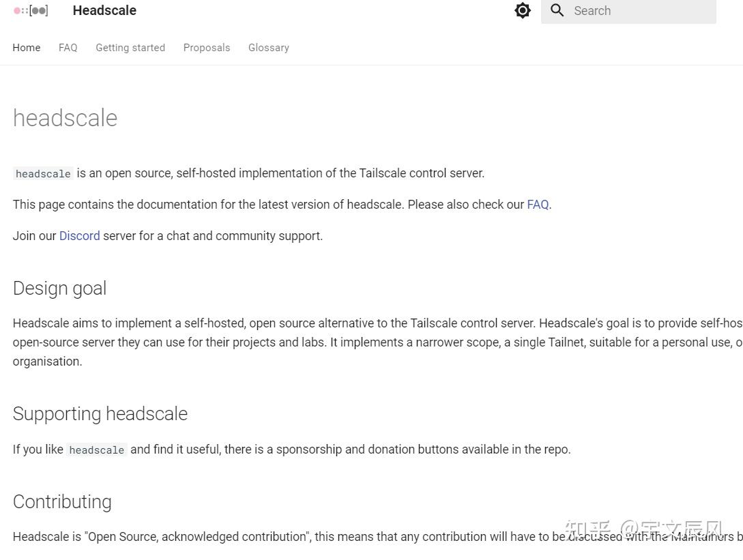743x560 pixels.
Task: Open the Getting started tab
Action: (x=130, y=48)
